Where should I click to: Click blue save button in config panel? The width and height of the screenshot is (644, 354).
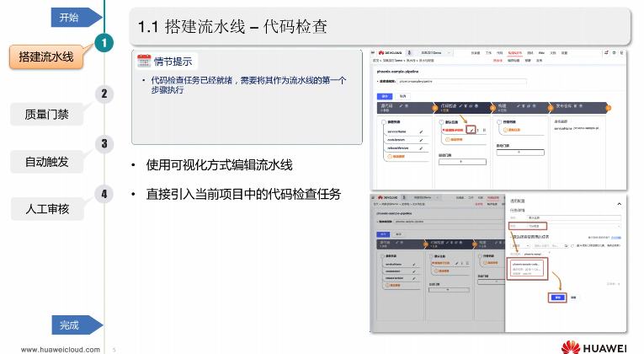point(557,298)
